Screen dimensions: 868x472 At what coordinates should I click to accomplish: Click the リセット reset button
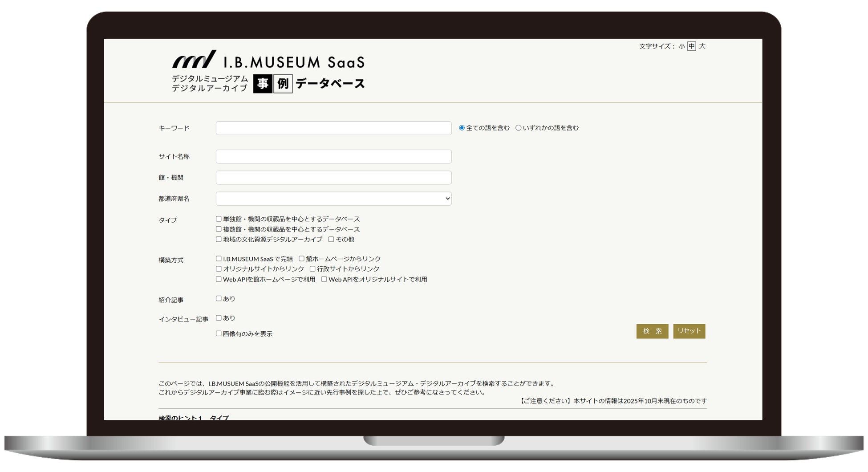(x=689, y=331)
